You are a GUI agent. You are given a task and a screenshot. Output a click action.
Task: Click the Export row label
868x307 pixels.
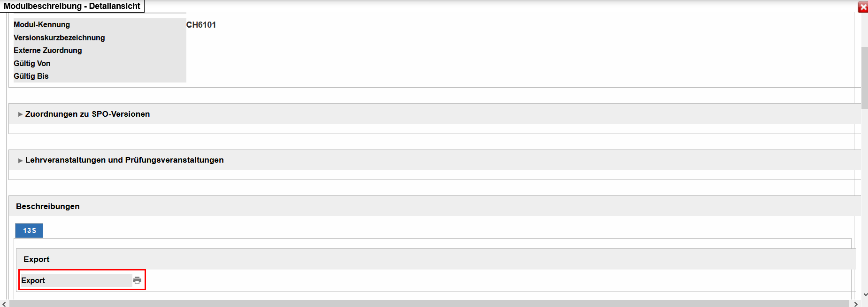pyautogui.click(x=33, y=280)
